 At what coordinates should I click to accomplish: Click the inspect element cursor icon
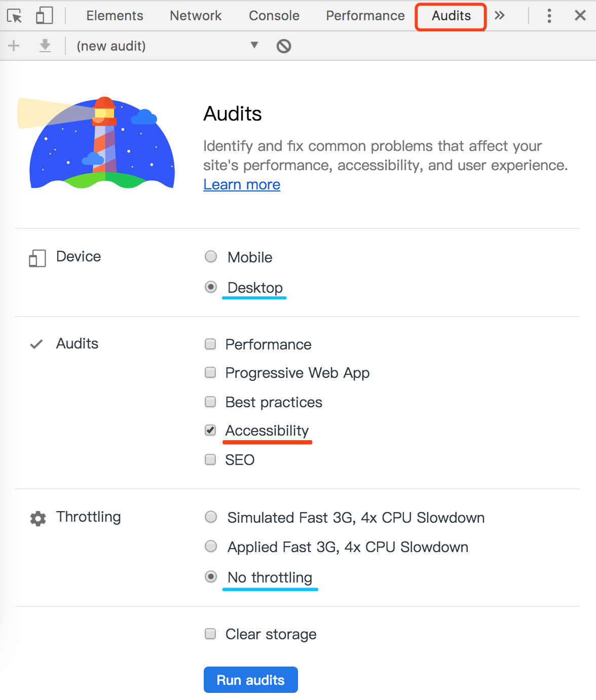pos(15,16)
